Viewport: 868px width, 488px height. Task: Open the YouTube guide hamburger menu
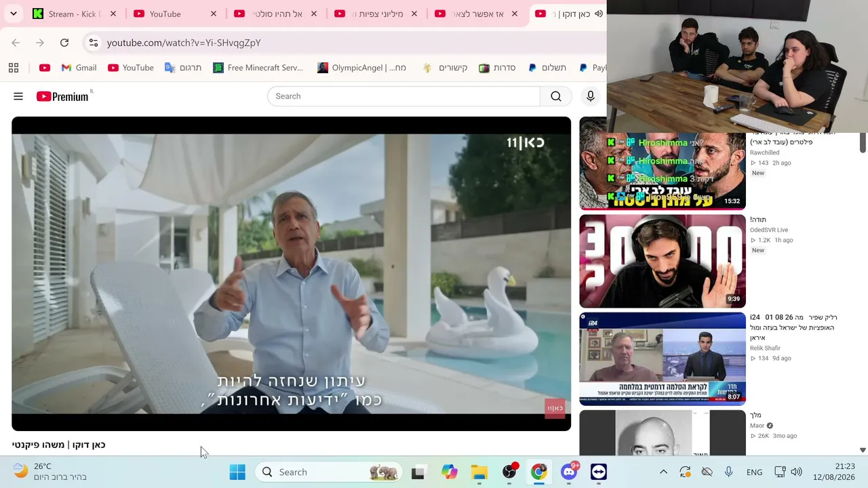coord(18,96)
